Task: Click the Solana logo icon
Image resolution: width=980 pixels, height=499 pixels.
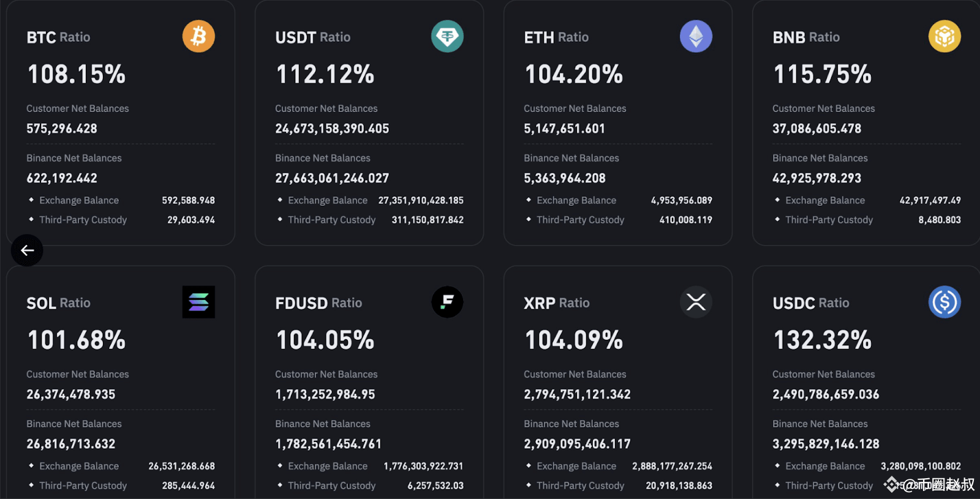Action: click(x=198, y=302)
